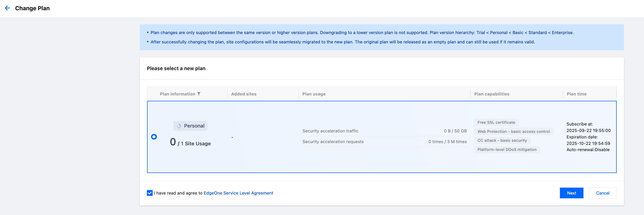
Task: Click the back arrow icon
Action: click(8, 8)
